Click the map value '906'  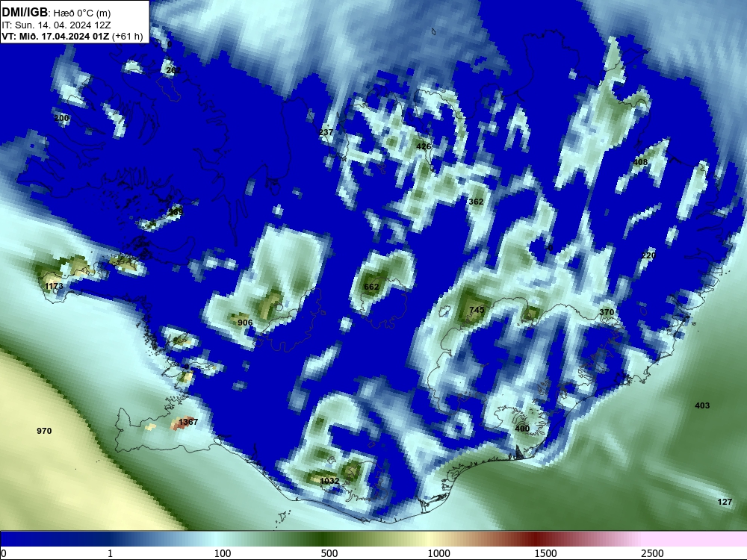[x=245, y=323]
